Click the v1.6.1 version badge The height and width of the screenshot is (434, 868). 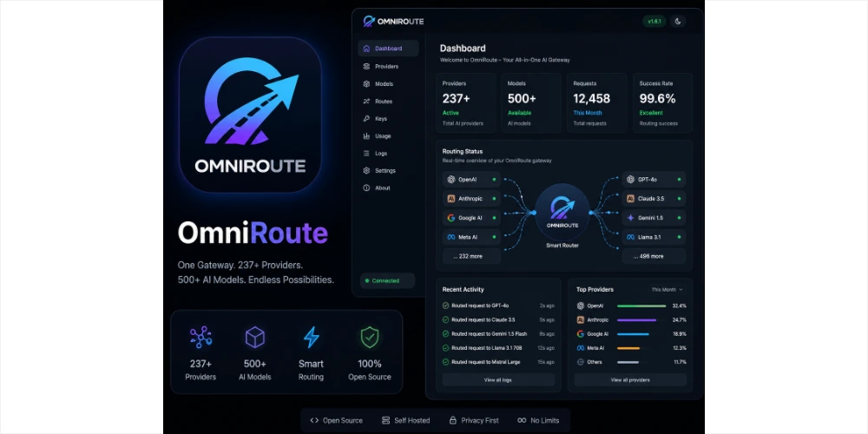click(654, 22)
